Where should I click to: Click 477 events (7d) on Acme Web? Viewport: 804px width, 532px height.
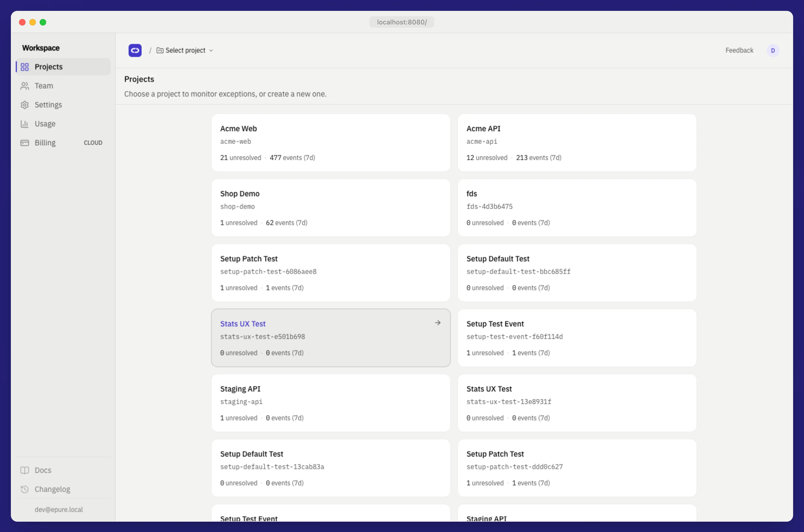coord(292,158)
